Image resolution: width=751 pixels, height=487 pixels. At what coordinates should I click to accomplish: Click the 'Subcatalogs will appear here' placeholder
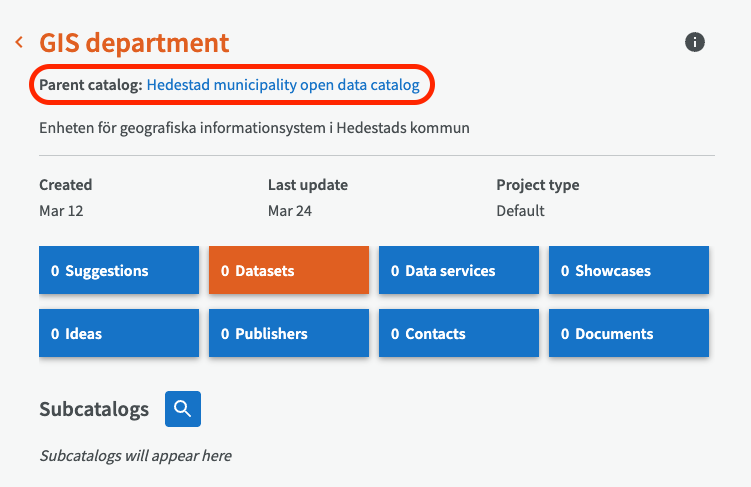coord(135,455)
